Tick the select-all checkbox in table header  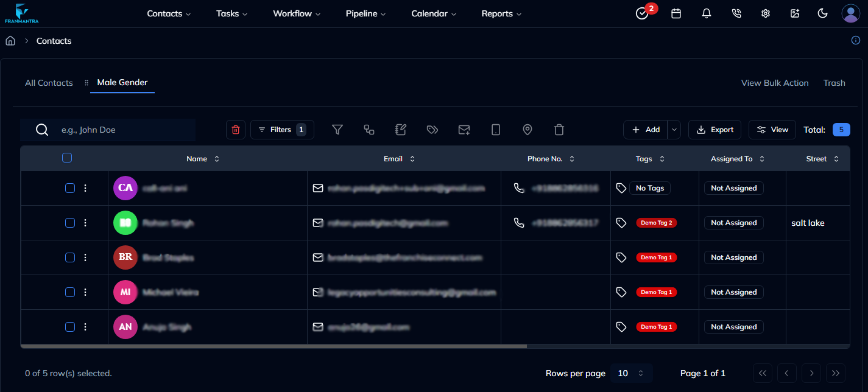coord(67,158)
